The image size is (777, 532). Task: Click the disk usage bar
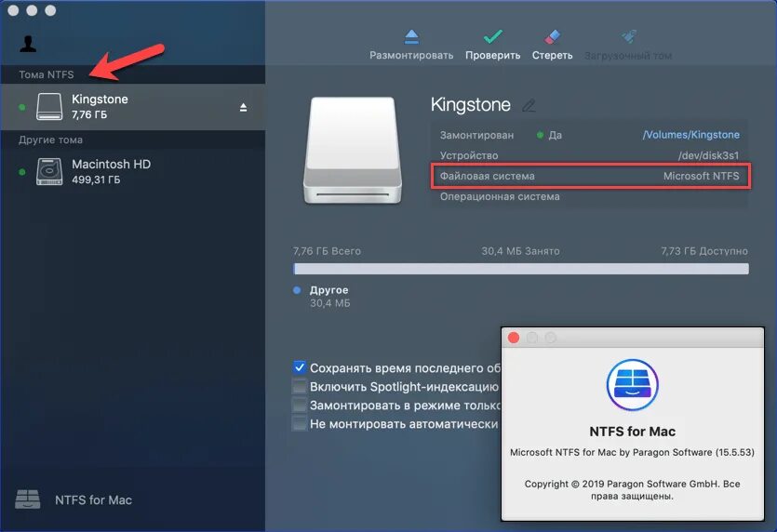[x=521, y=269]
